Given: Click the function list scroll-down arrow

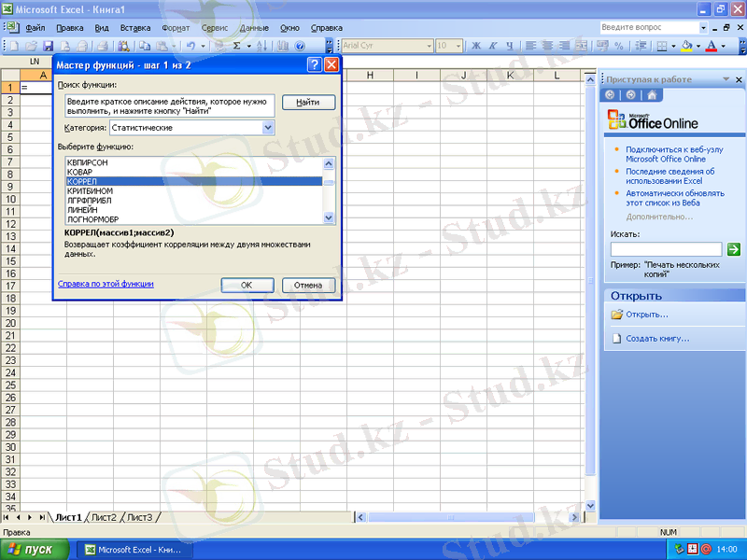Looking at the screenshot, I should coord(329,217).
